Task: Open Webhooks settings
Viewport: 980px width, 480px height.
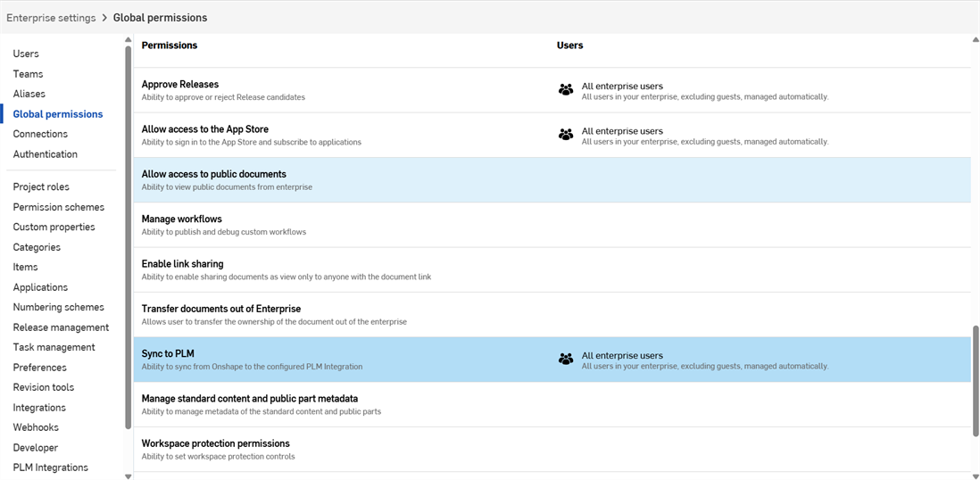Action: (x=36, y=427)
